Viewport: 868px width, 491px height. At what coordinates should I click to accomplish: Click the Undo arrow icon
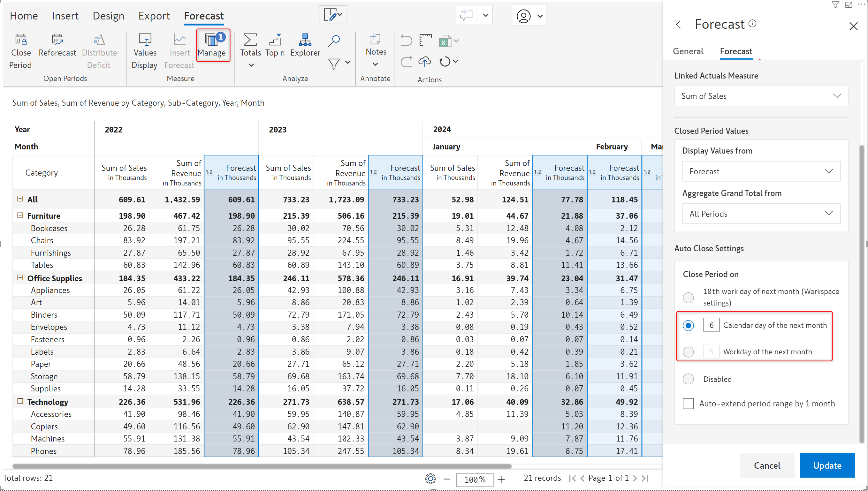click(x=406, y=41)
